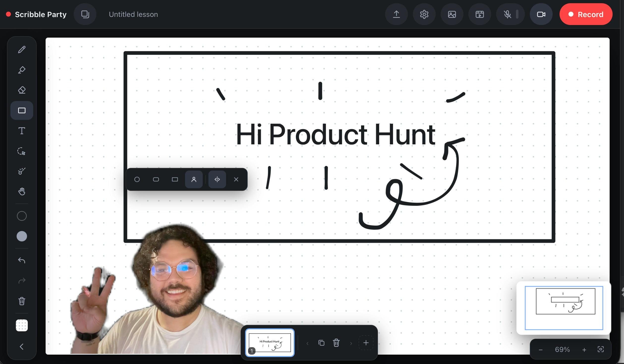Click the Scribble Party logo text
Screen dimensions: 624x364
pos(41,14)
